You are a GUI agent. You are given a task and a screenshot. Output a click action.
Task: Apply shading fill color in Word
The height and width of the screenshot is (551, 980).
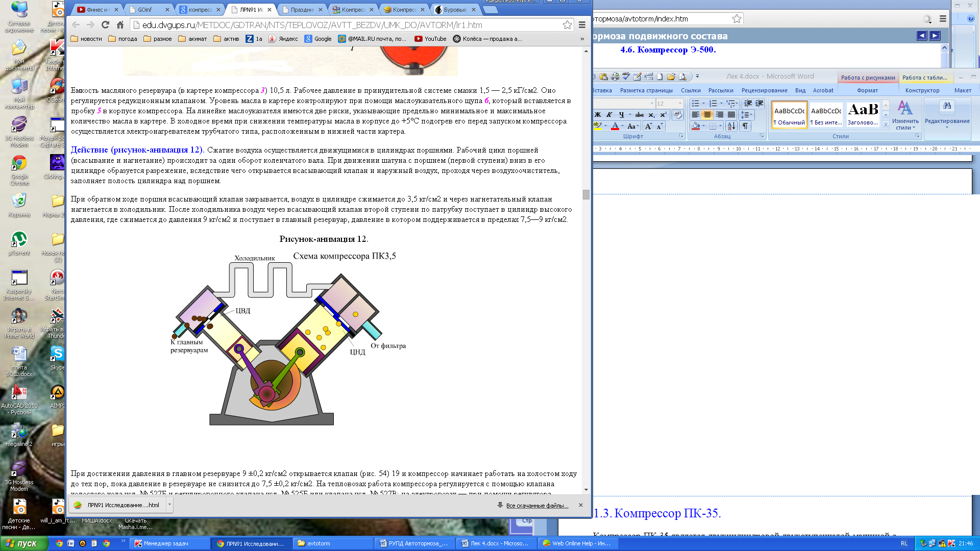696,126
